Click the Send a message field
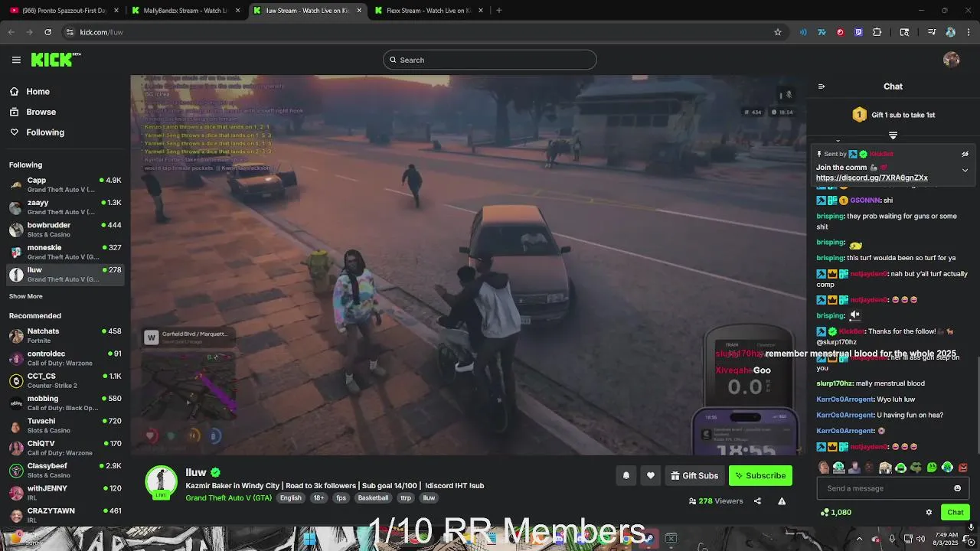Image resolution: width=980 pixels, height=551 pixels. click(893, 488)
